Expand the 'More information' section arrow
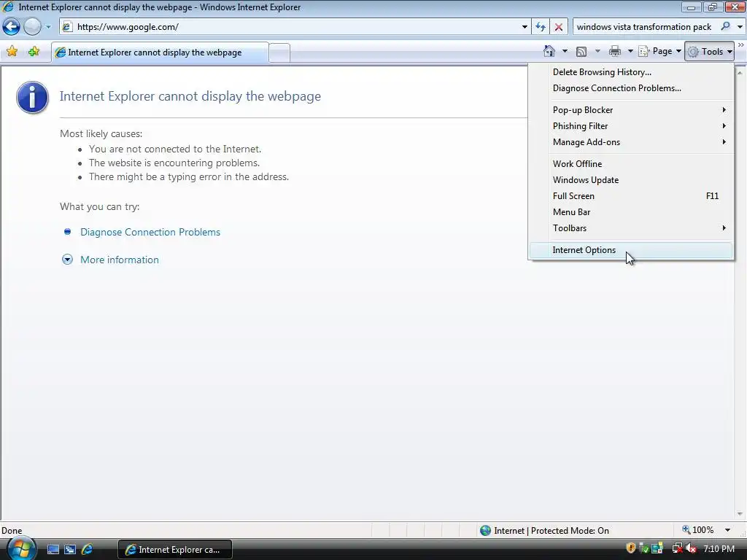 click(x=67, y=260)
